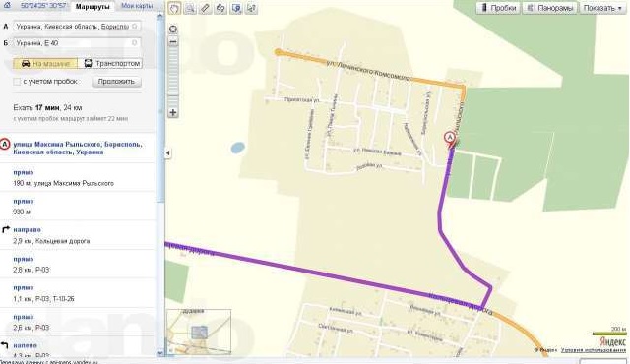Switch to the 'Маршруты' tab
This screenshot has width=630, height=364.
93,6
